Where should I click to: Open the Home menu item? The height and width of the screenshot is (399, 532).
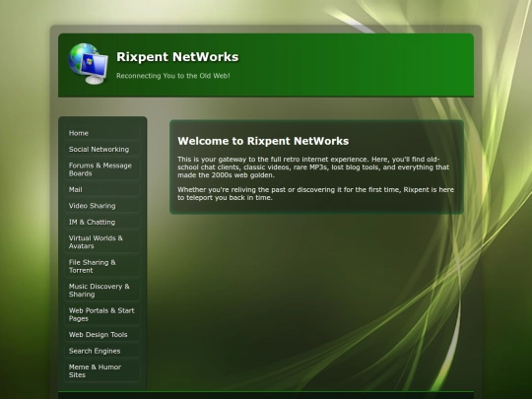(102, 133)
